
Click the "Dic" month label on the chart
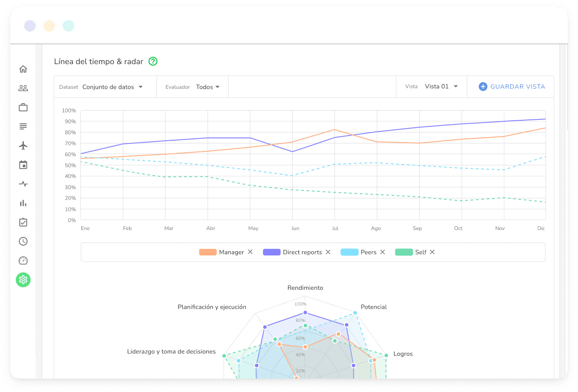541,229
